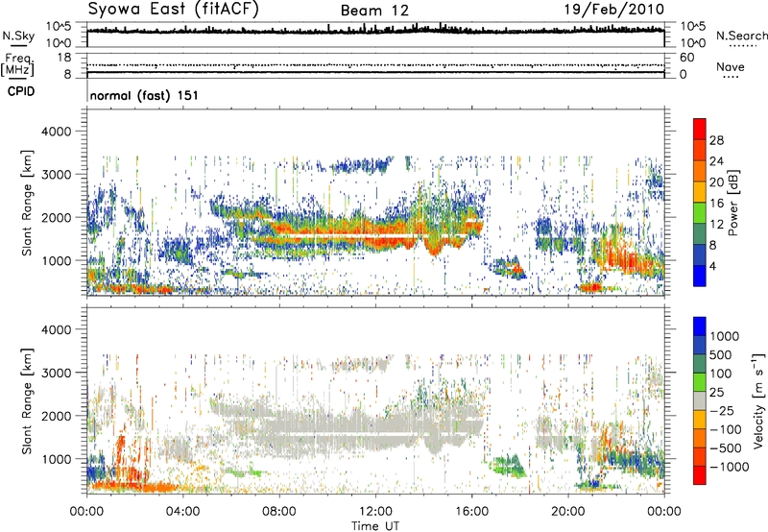This screenshot has width=768, height=532.
Task: Click the '60' Nave axis tick
Action: point(687,58)
